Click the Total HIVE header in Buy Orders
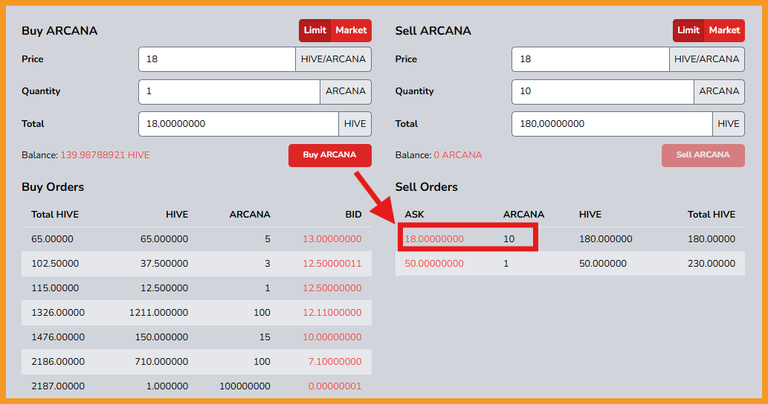The width and height of the screenshot is (768, 404). pyautogui.click(x=55, y=214)
